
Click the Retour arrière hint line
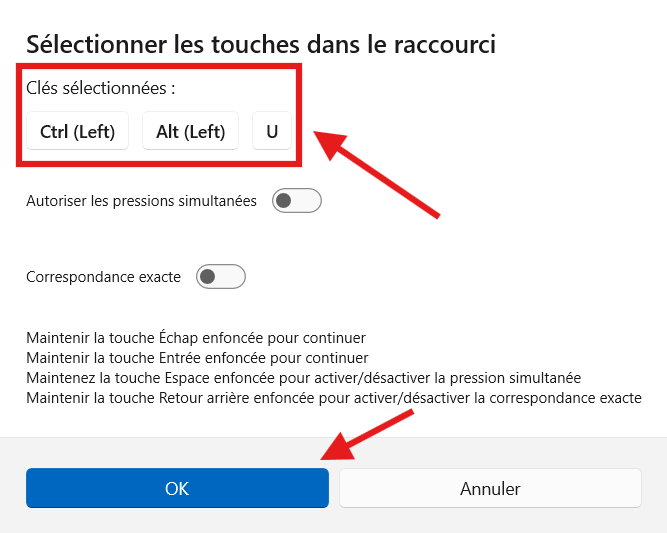click(x=333, y=398)
